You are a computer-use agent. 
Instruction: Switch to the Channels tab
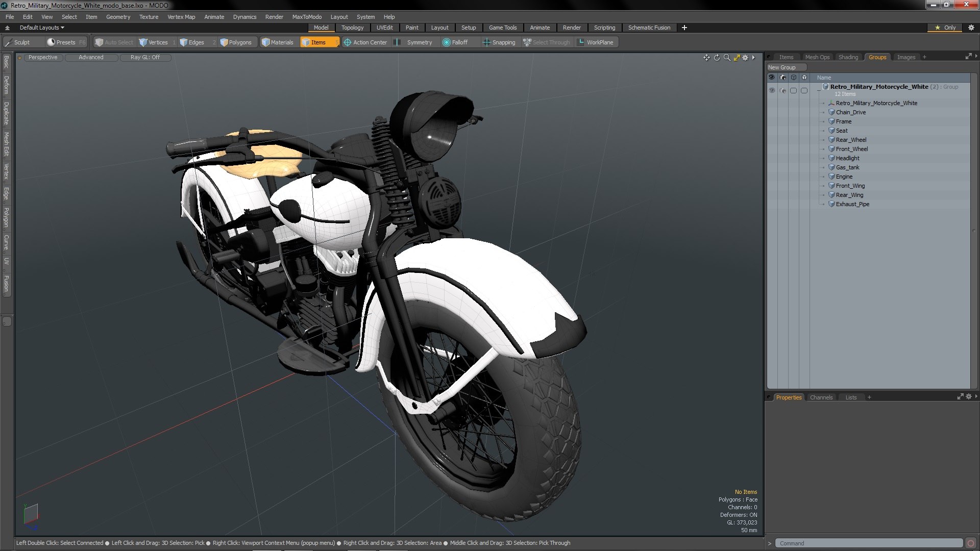pyautogui.click(x=821, y=397)
